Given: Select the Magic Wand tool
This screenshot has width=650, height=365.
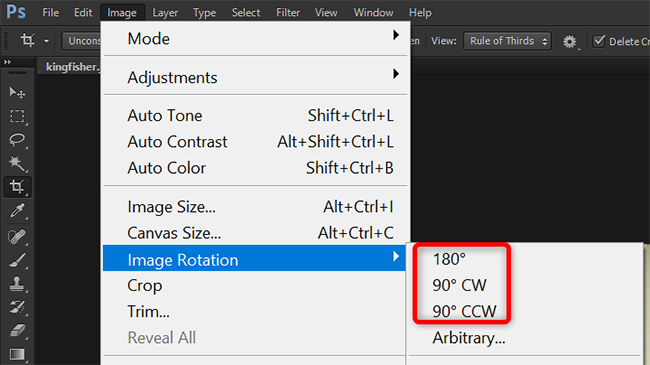Looking at the screenshot, I should tap(17, 163).
